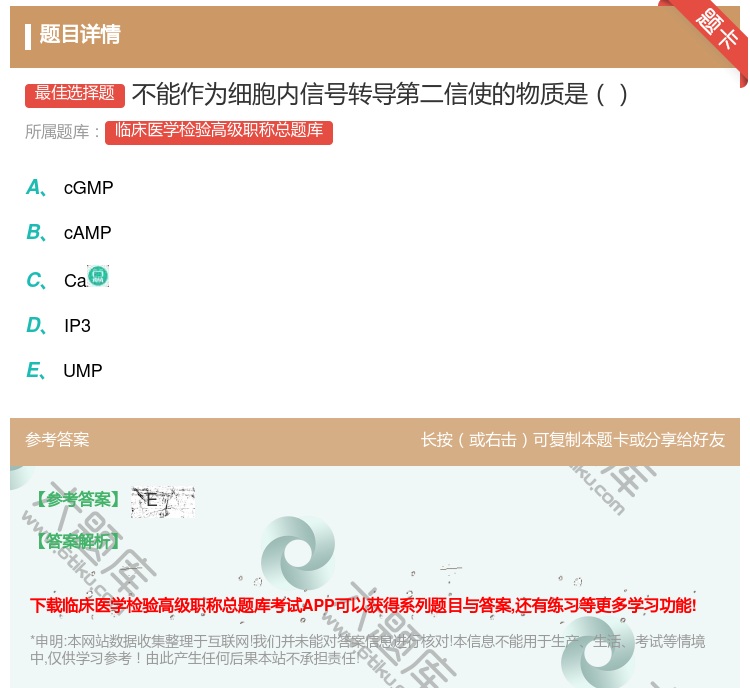
Task: Click the revealed answer image showing E
Action: [x=163, y=502]
